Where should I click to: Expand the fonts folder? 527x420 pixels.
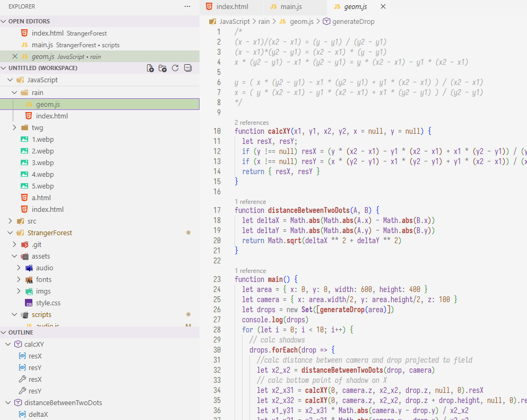pyautogui.click(x=19, y=279)
